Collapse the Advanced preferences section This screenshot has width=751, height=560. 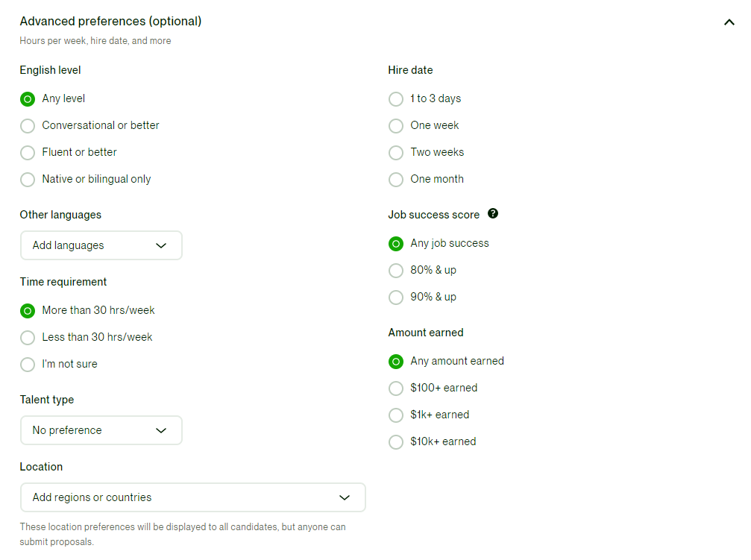729,22
